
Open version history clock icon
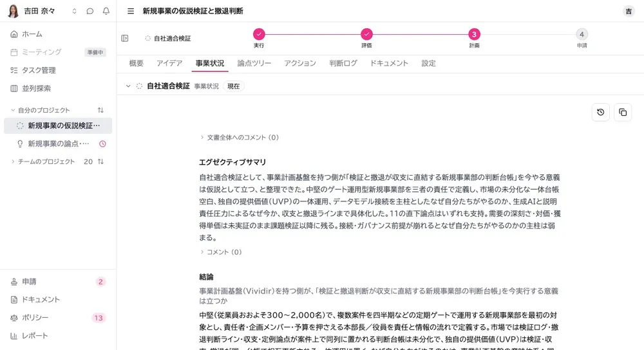[600, 112]
